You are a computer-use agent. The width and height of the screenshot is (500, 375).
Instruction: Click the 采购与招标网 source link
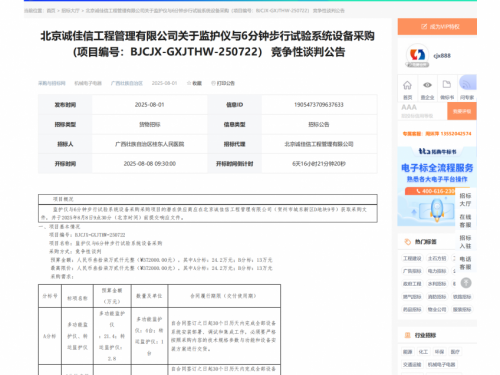click(x=52, y=83)
